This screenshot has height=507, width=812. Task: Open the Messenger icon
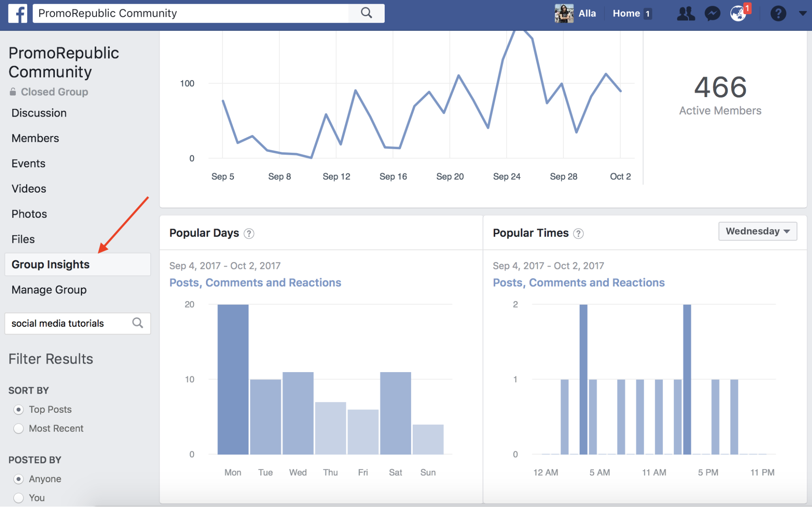coord(712,13)
